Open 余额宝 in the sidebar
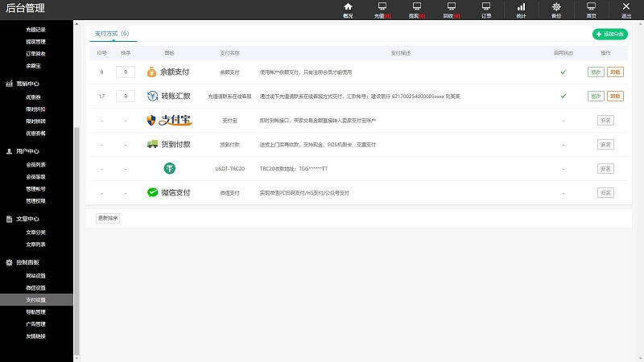This screenshot has height=362, width=644. [x=33, y=66]
